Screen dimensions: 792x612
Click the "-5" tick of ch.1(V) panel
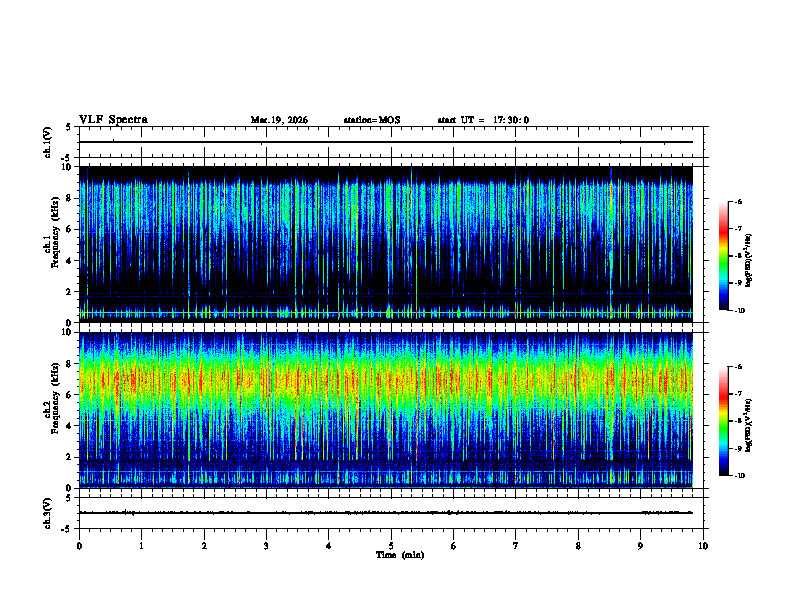click(68, 158)
